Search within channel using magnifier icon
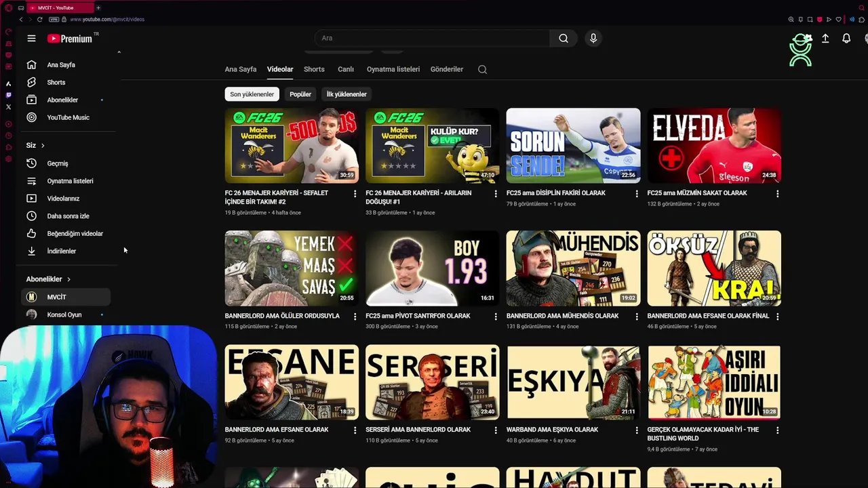This screenshot has width=868, height=488. [x=482, y=69]
